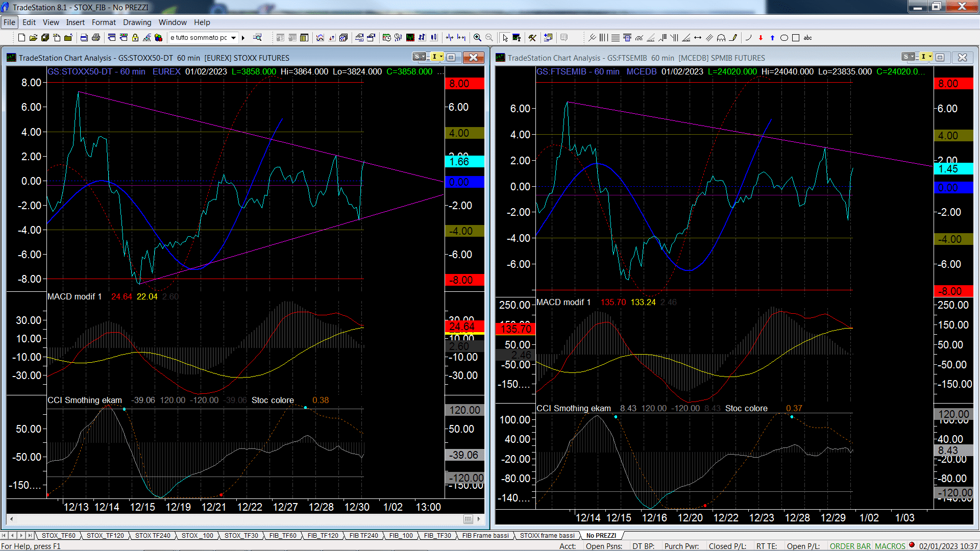The image size is (980, 551).
Task: Maximize the STOXX50 chart window
Action: click(x=451, y=57)
